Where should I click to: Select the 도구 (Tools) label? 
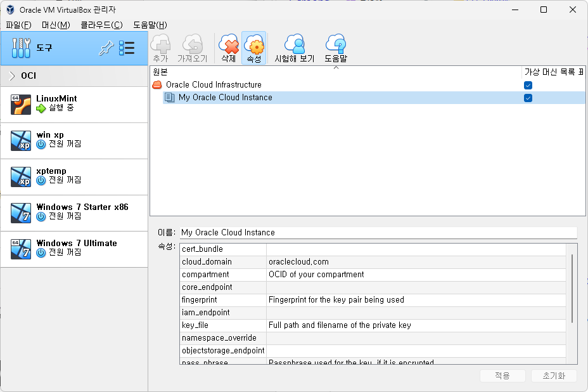click(44, 48)
